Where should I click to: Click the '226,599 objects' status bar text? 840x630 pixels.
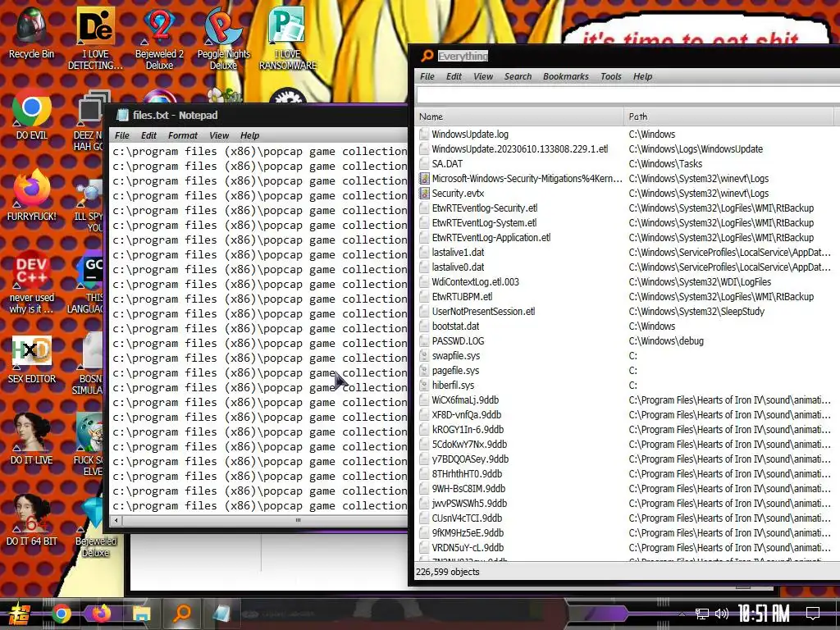tap(447, 572)
